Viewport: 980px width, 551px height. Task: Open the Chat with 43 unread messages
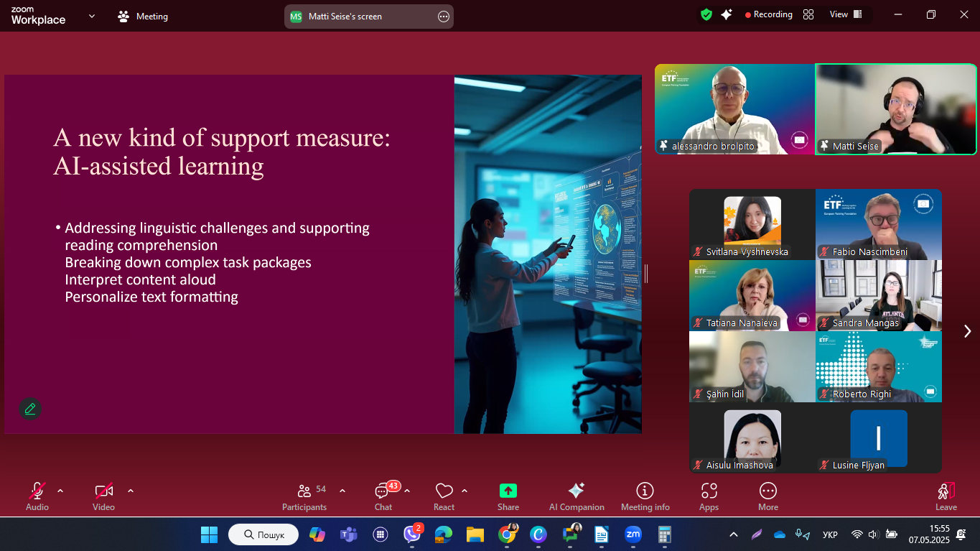(x=383, y=496)
